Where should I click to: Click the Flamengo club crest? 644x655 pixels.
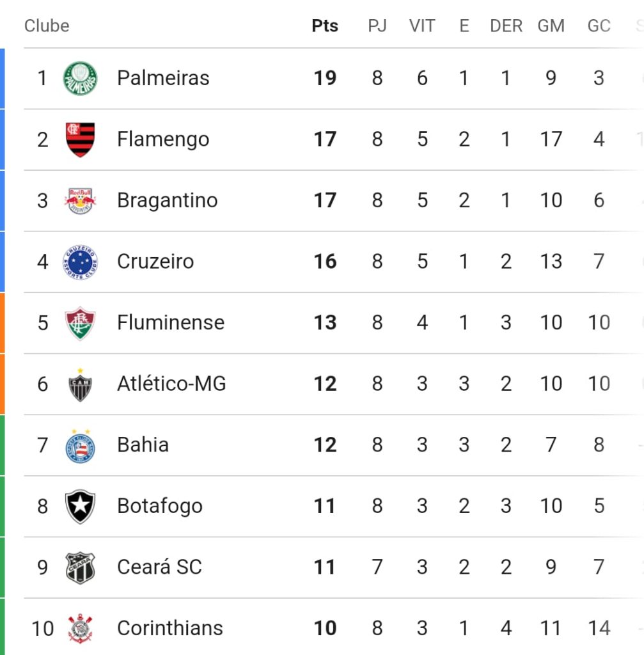tap(80, 139)
